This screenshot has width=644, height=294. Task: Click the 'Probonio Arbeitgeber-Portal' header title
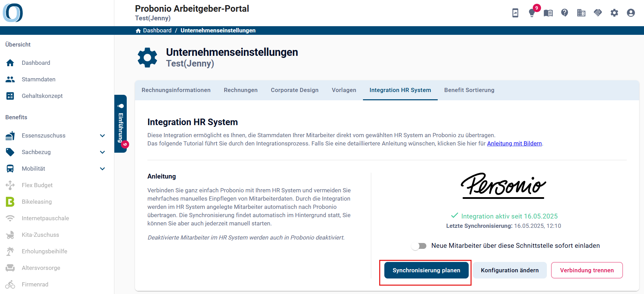click(x=192, y=9)
